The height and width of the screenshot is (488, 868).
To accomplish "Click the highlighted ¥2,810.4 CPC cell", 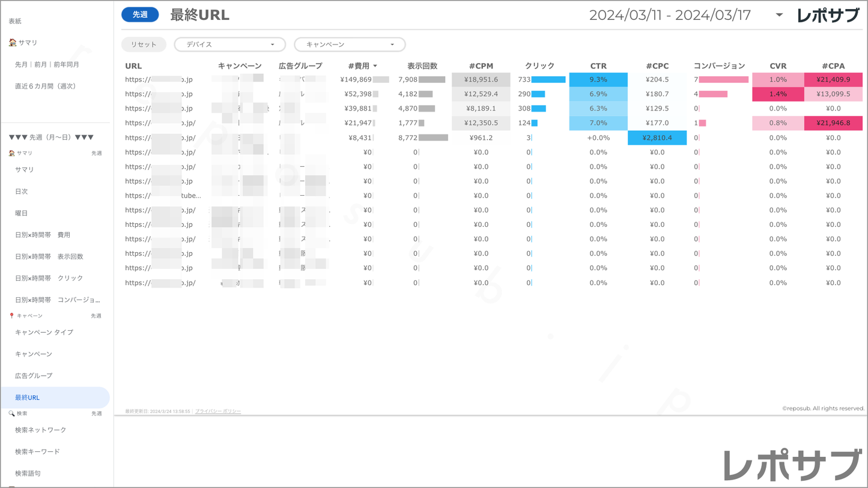I will [x=657, y=138].
